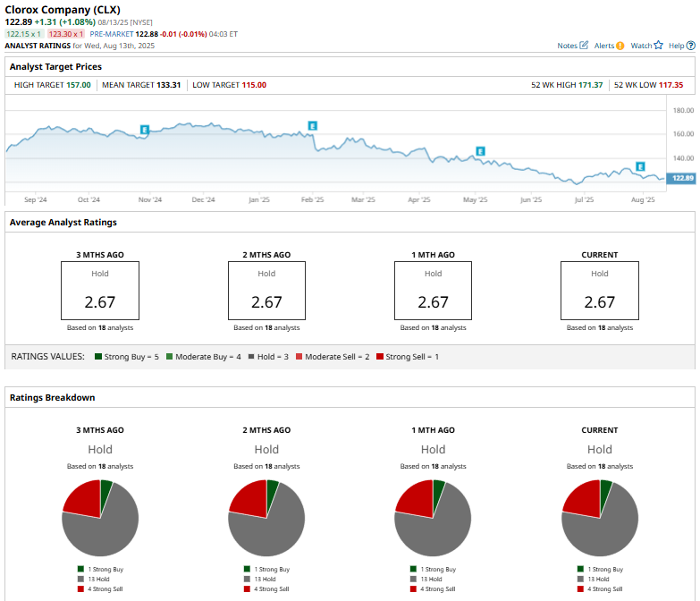The height and width of the screenshot is (601, 700).
Task: Click the PRE-MARKET label
Action: pyautogui.click(x=112, y=34)
